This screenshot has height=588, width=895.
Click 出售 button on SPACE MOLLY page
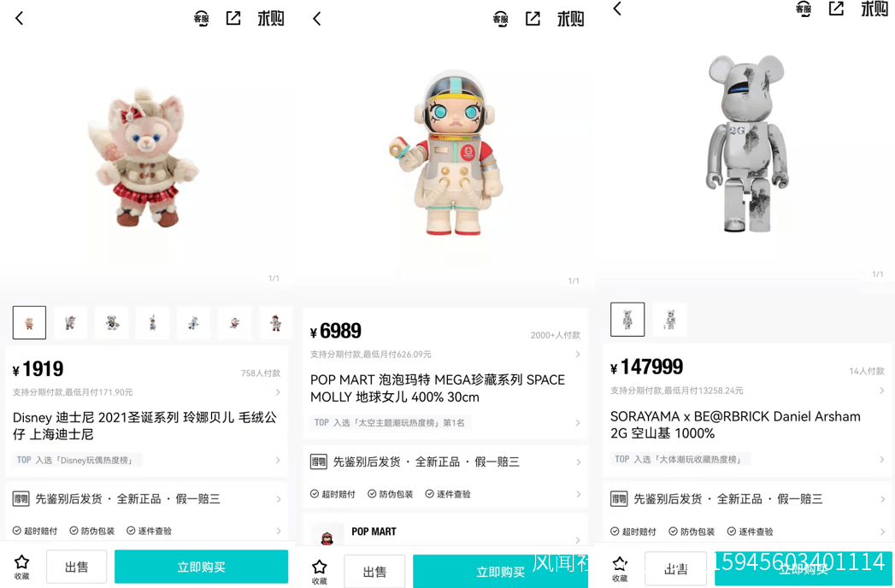pos(374,572)
